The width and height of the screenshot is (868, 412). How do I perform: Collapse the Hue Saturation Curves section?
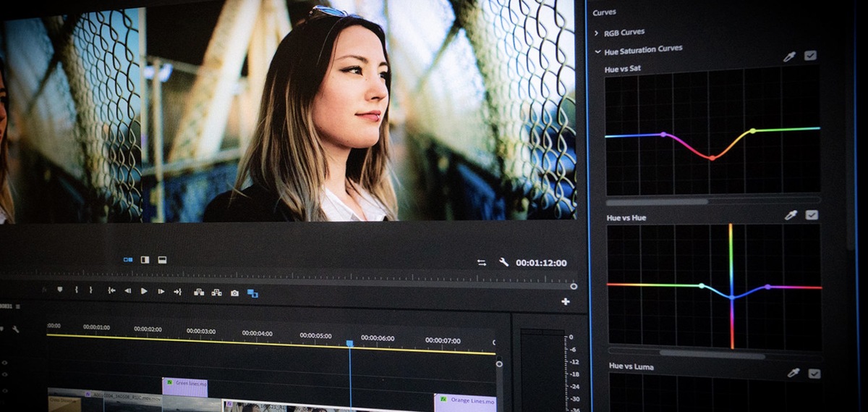click(597, 51)
